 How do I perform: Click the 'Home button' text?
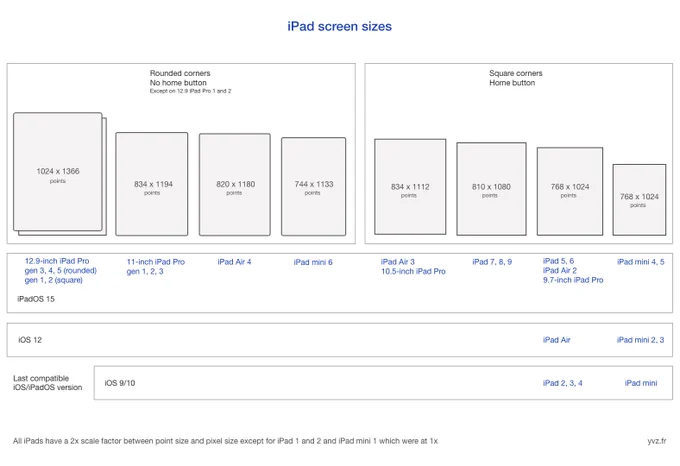click(512, 83)
